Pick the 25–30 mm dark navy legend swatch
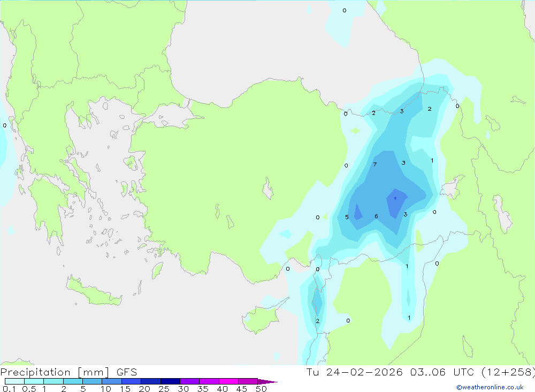535x392 pixels. pos(170,381)
